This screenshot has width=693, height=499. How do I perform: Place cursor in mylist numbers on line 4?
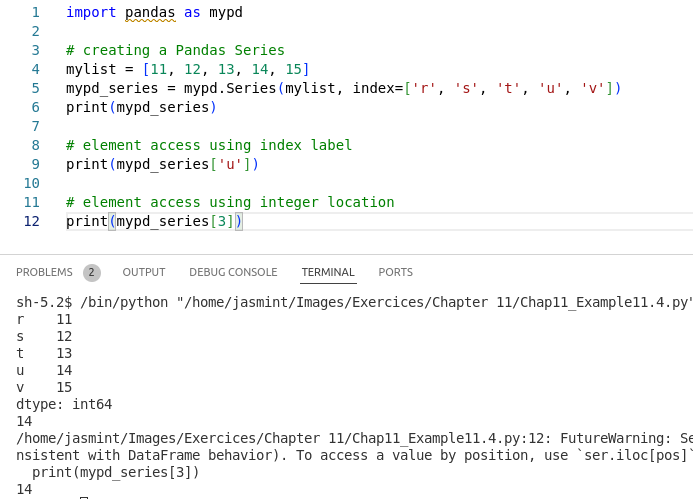click(x=226, y=69)
